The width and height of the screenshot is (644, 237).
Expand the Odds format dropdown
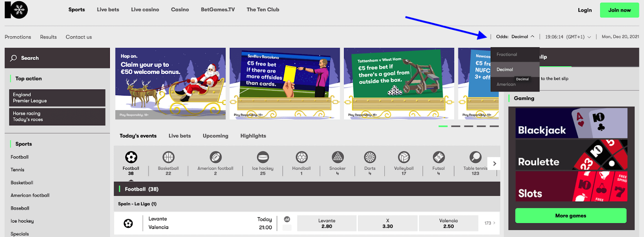point(515,37)
